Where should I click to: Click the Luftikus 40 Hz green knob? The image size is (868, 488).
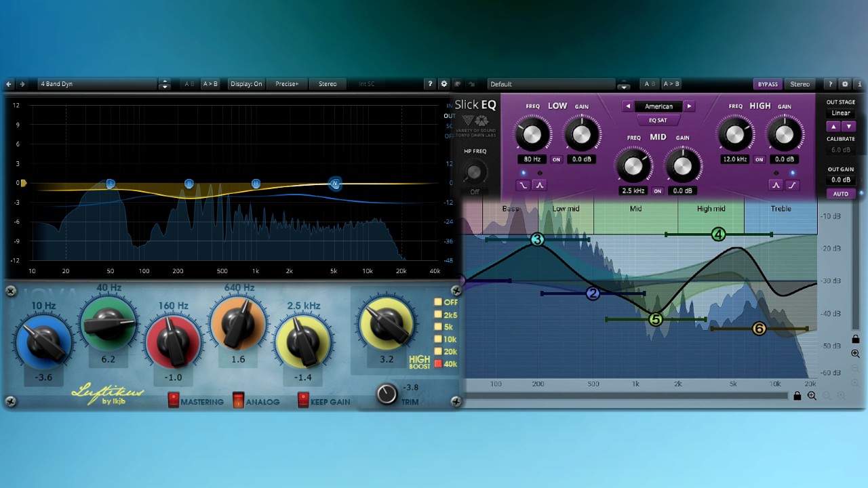coord(108,324)
